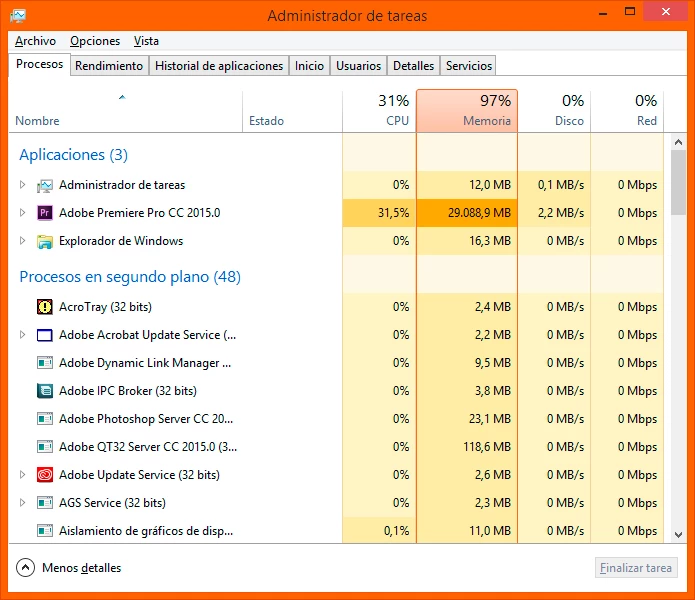Click the 2,2 MB/s disk value
695x600 pixels.
561,213
